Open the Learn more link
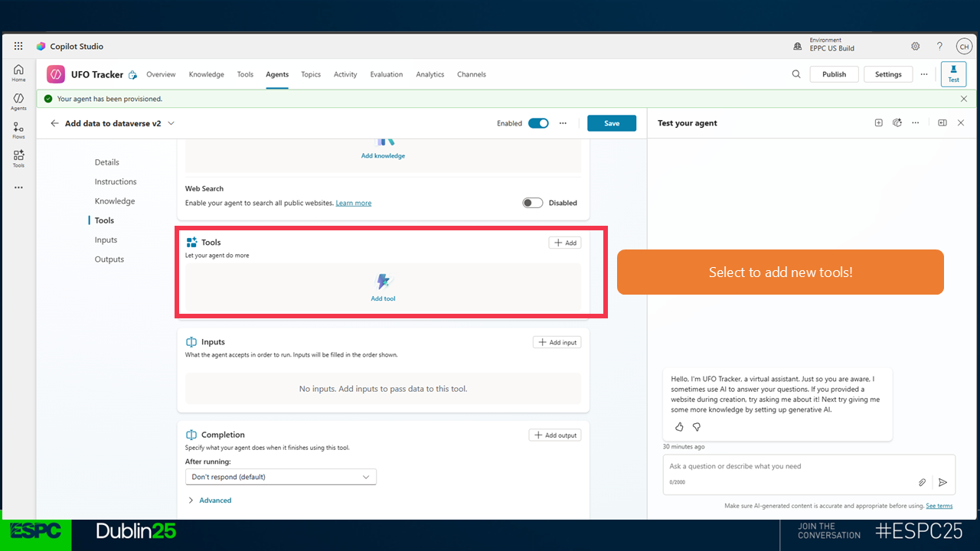The image size is (980, 551). pos(353,203)
